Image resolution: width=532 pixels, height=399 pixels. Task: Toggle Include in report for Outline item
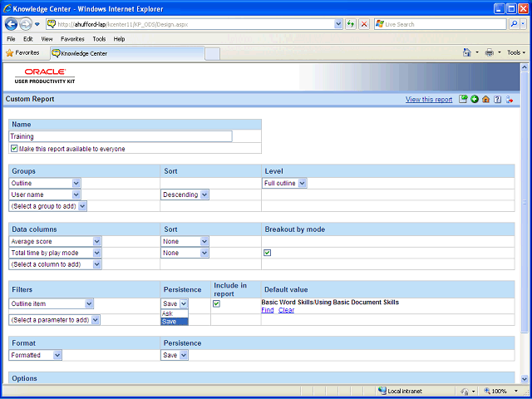pos(216,303)
